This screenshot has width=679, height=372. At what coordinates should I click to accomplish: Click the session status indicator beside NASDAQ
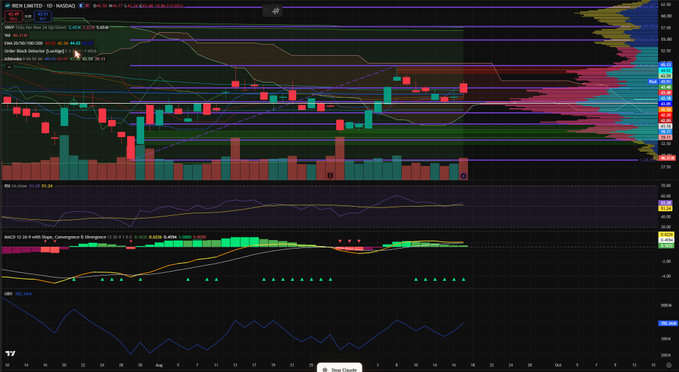(81, 6)
